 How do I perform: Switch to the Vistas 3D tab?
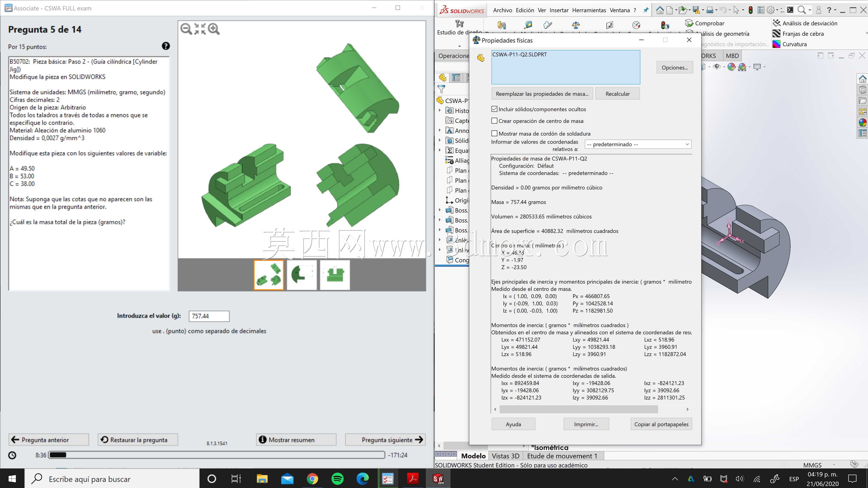pyautogui.click(x=506, y=456)
